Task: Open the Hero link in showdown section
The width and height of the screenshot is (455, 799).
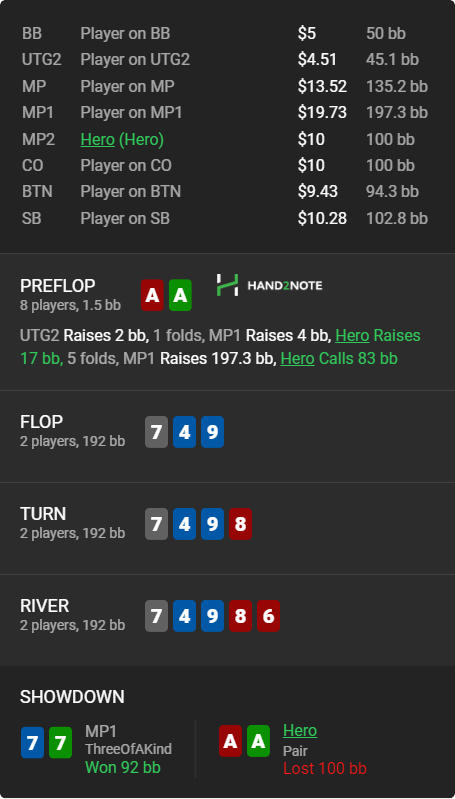Action: coord(300,731)
